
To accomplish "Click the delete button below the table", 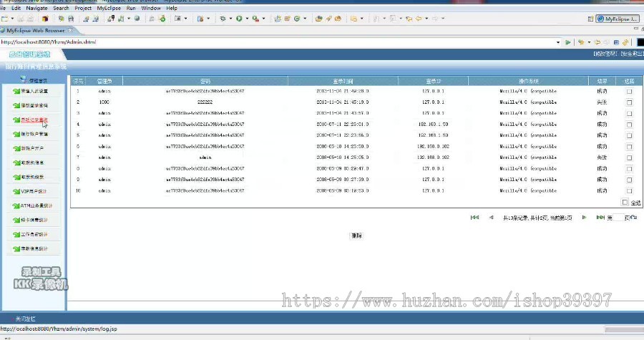I will click(356, 235).
